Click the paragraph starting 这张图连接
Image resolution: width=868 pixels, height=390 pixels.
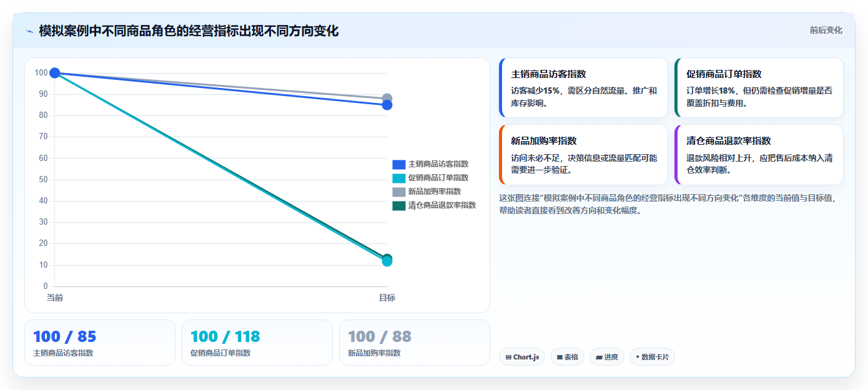click(x=668, y=204)
